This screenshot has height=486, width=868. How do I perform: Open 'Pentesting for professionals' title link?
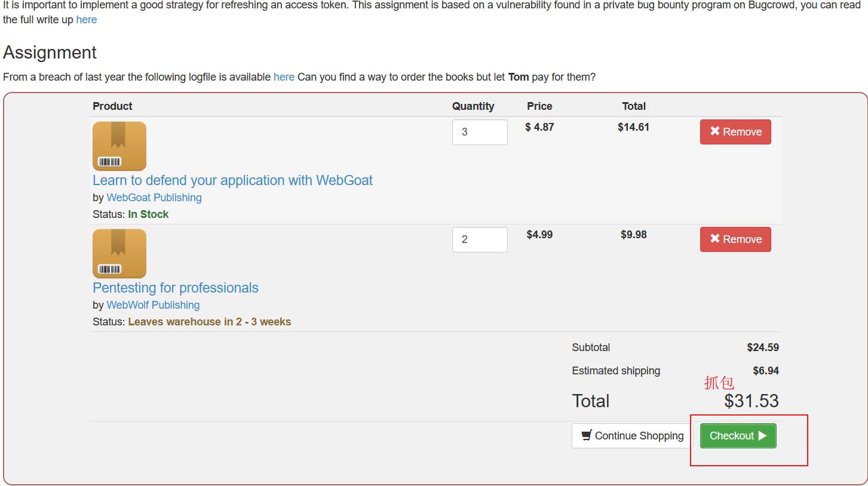click(176, 288)
